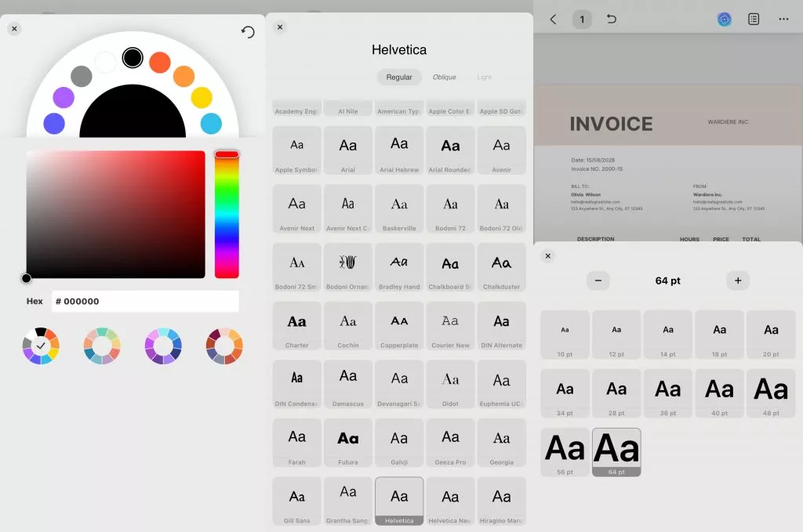Select the Oblique font style tab
This screenshot has height=532, width=803.
click(x=445, y=78)
